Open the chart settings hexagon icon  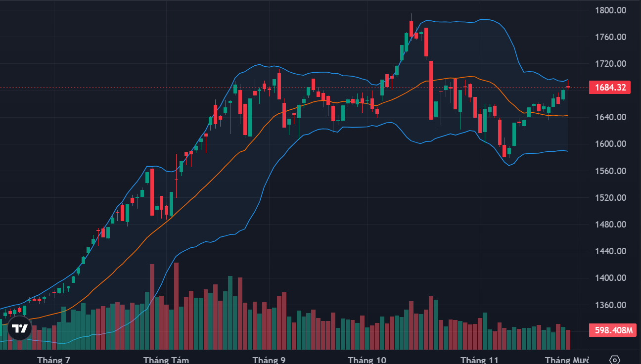[x=615, y=360]
